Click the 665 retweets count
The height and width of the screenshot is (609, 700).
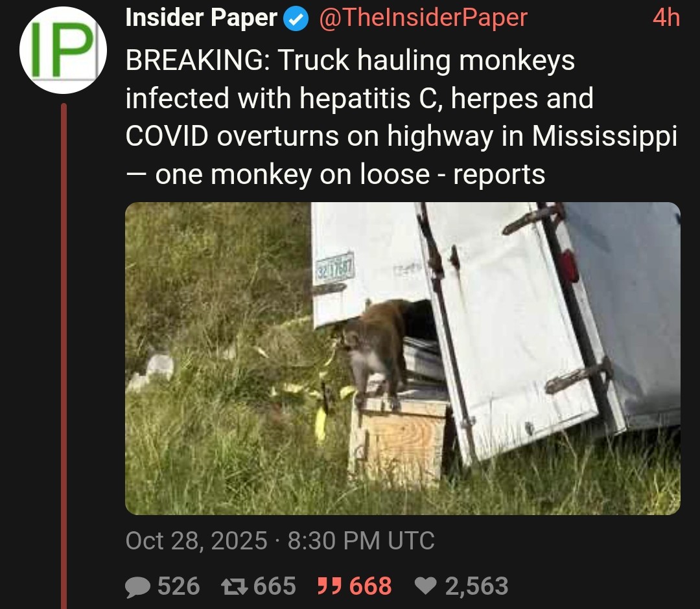[x=275, y=586]
